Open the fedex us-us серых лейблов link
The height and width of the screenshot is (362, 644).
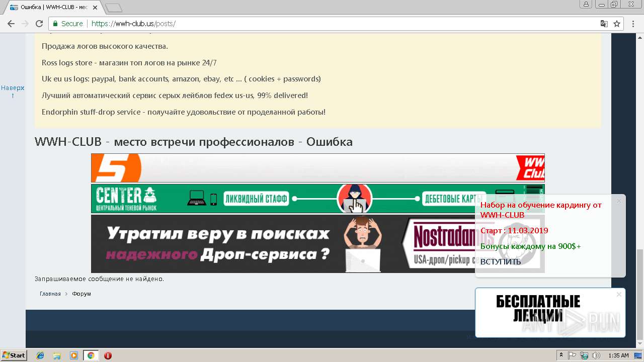[175, 96]
